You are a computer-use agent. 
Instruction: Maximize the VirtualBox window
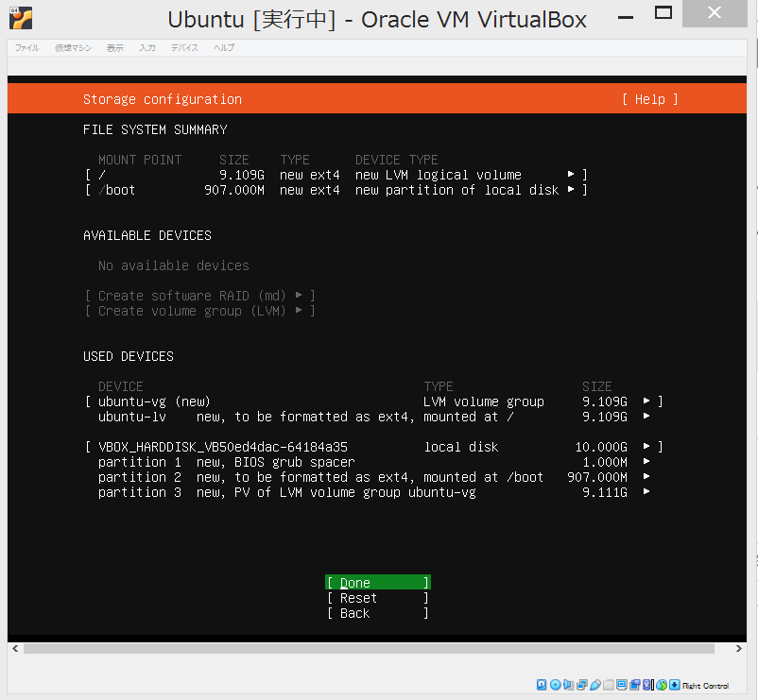coord(663,13)
